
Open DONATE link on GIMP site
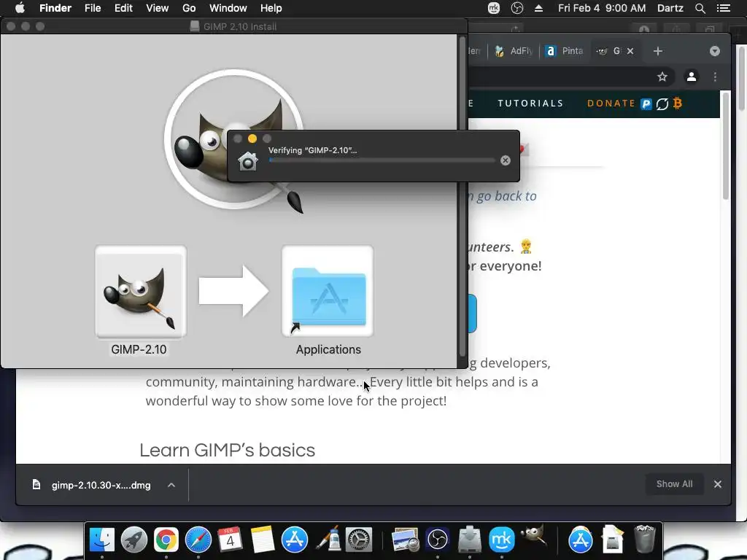tap(611, 104)
